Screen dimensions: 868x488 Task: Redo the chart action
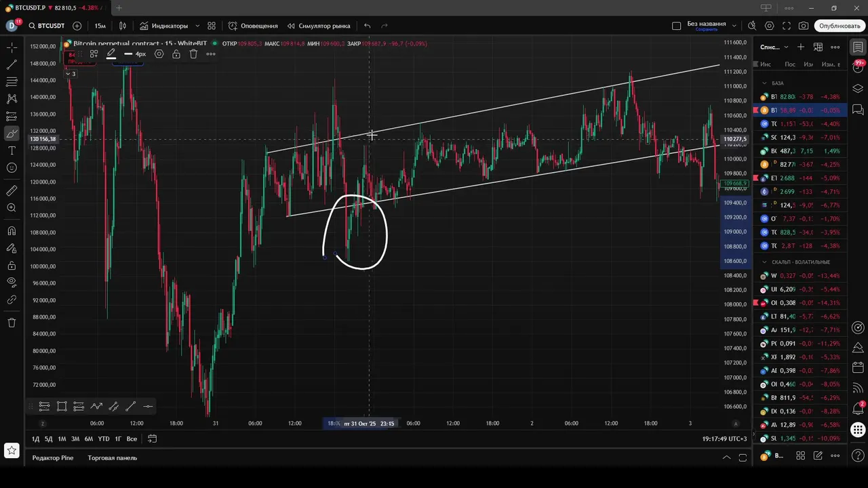point(384,26)
